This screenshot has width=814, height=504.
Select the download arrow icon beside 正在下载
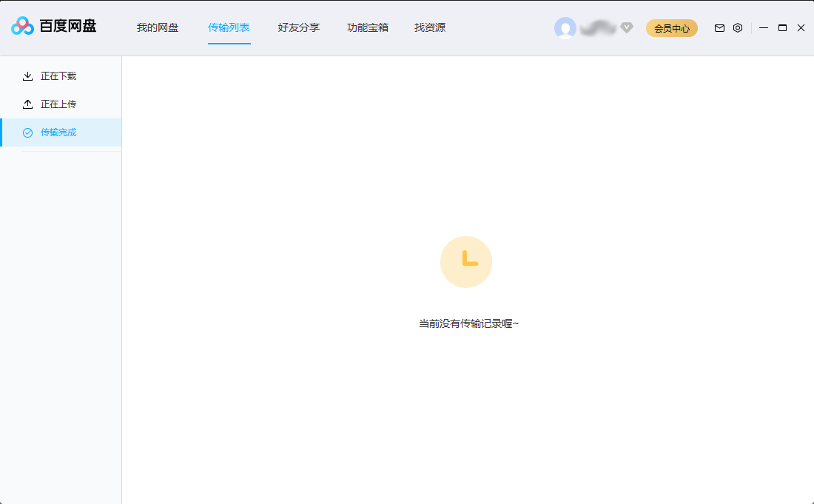pos(27,75)
